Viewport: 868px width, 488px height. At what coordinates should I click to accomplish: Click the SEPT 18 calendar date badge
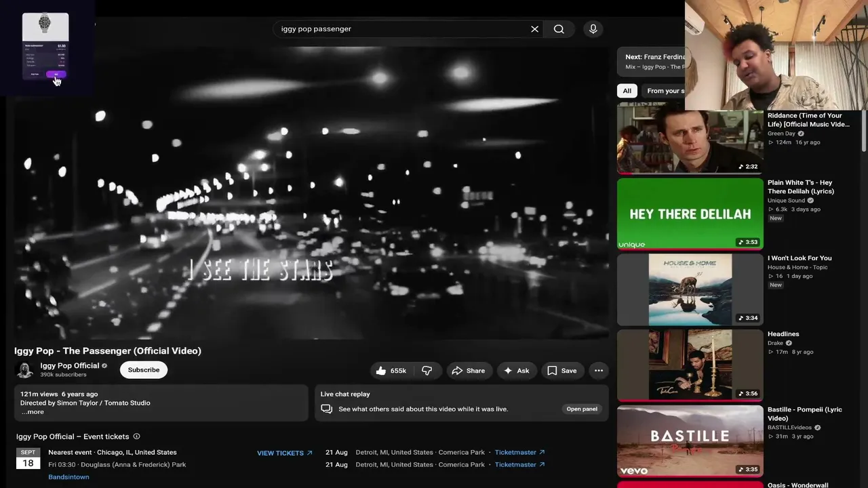[28, 459]
